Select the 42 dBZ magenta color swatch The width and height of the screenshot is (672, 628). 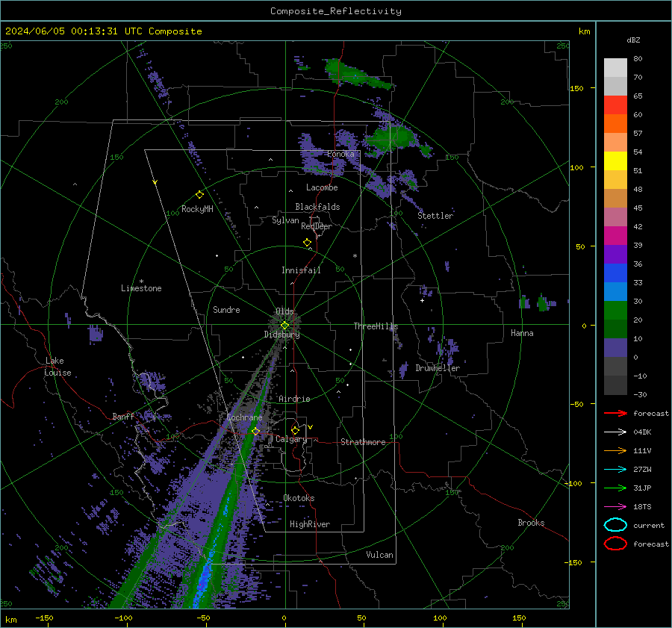click(x=615, y=235)
